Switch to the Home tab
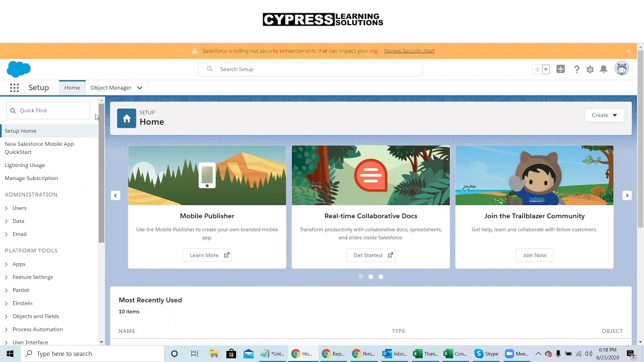Viewport: 644px width, 362px height. 72,87
